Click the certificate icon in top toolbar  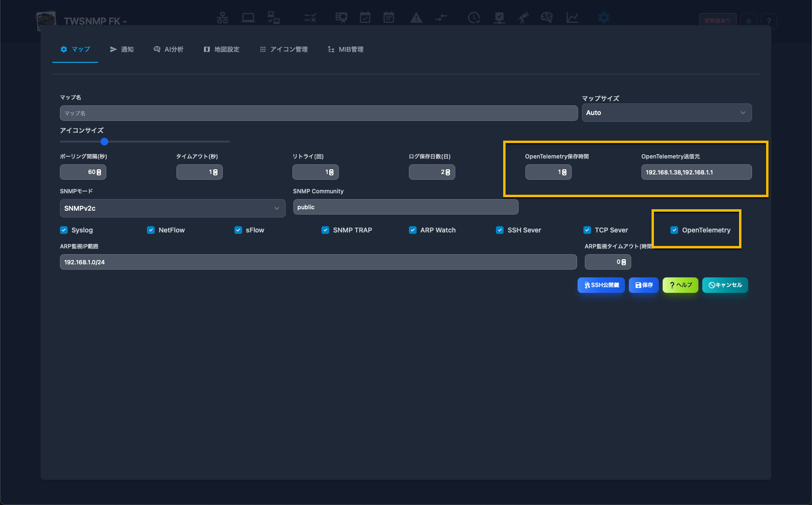coord(341,18)
